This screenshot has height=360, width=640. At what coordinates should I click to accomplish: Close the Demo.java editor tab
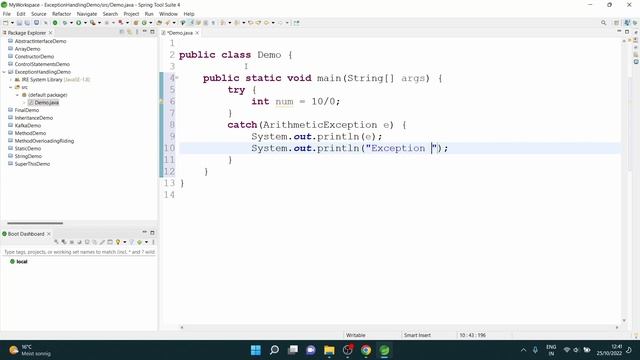(x=197, y=33)
